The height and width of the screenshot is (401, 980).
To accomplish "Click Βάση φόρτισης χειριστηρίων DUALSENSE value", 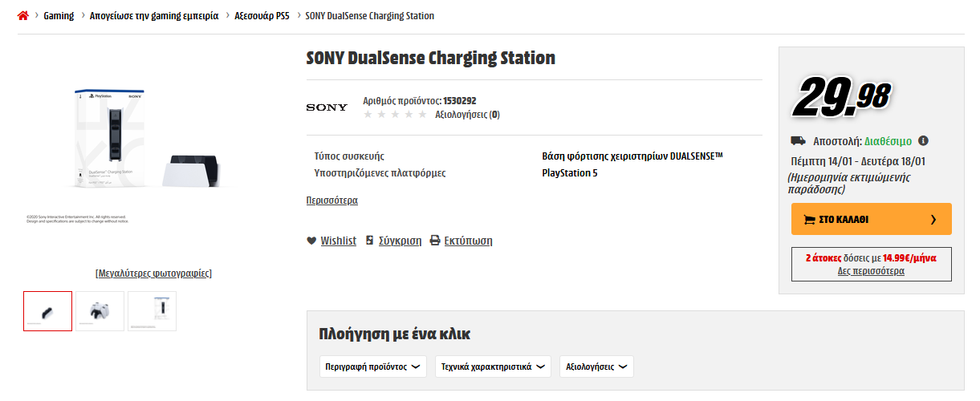I will click(x=632, y=156).
